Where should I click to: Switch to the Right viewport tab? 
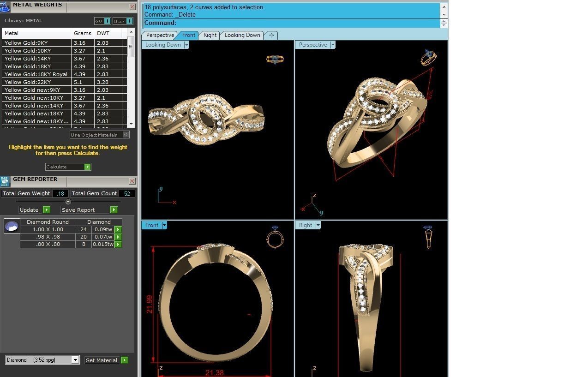(210, 35)
